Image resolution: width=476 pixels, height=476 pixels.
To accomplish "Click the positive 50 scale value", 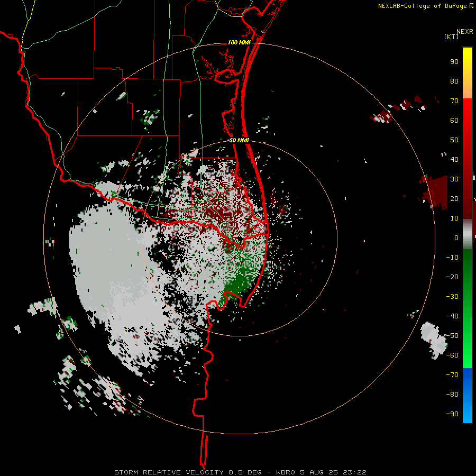I will coord(454,140).
